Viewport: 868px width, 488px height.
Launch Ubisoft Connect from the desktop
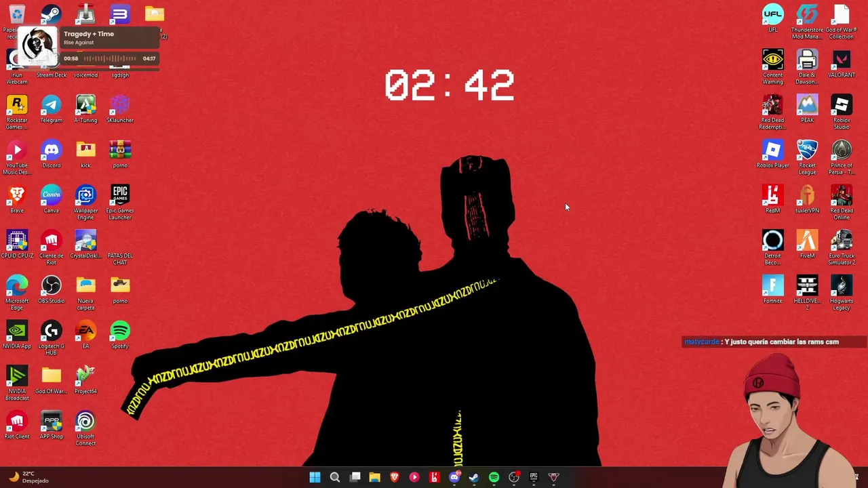coord(85,428)
